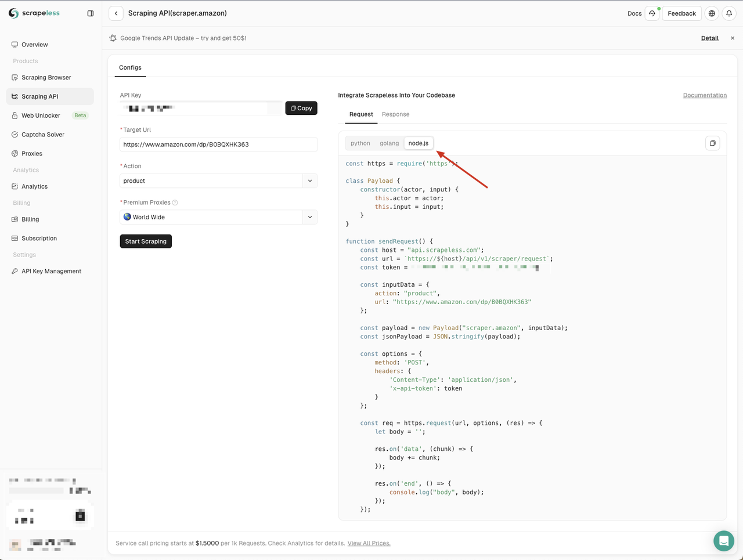The width and height of the screenshot is (743, 560).
Task: Open Proxies in sidebar
Action: click(50, 154)
